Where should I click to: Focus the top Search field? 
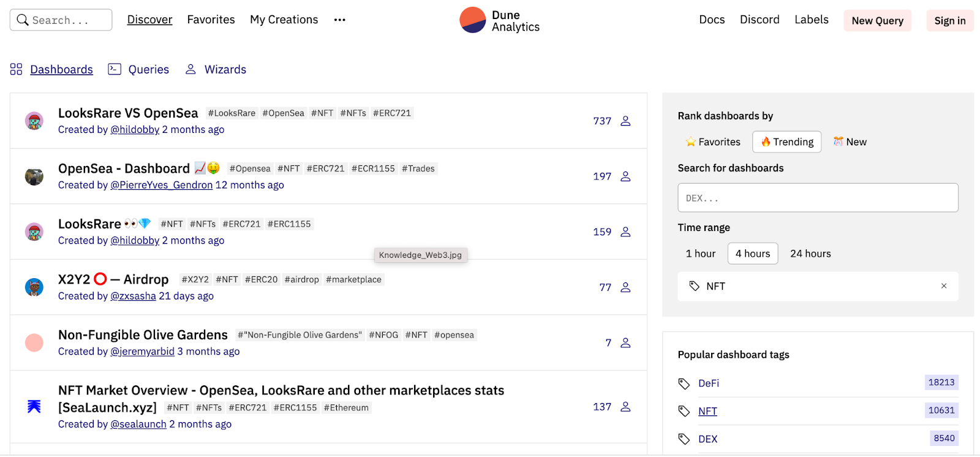point(61,20)
